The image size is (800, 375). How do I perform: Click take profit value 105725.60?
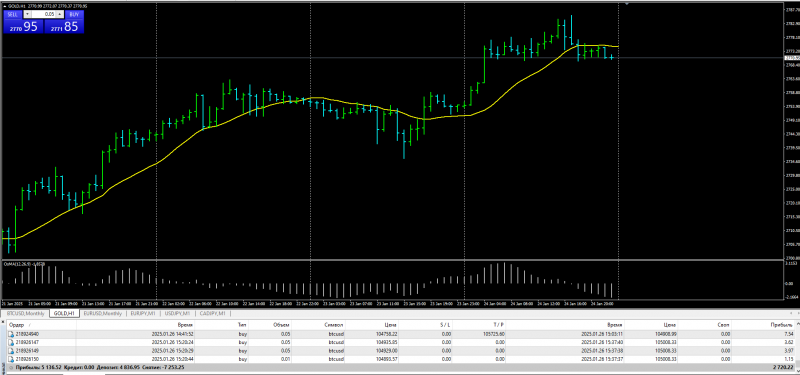494,334
